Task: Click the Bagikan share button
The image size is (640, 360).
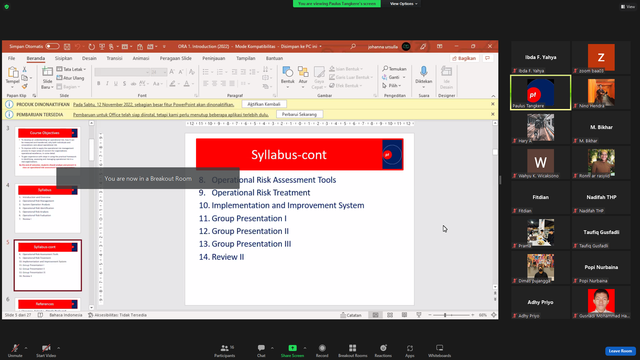Action: pos(464,58)
